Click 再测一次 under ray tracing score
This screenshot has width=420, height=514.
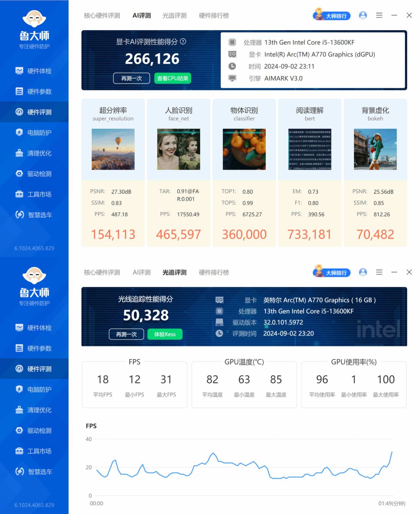coord(126,334)
